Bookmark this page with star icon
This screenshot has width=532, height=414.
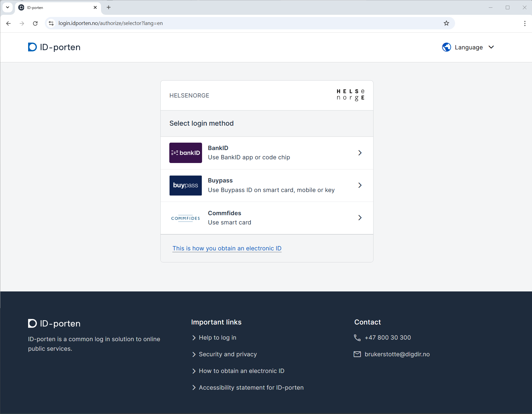click(x=446, y=23)
